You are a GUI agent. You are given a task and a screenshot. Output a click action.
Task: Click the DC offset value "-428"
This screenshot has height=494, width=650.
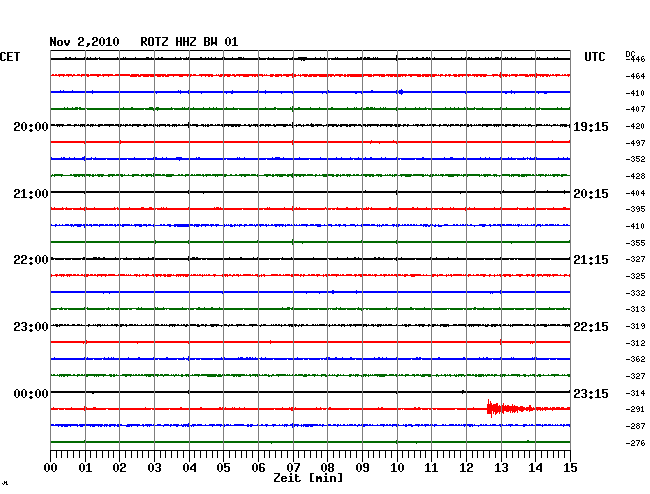click(635, 176)
